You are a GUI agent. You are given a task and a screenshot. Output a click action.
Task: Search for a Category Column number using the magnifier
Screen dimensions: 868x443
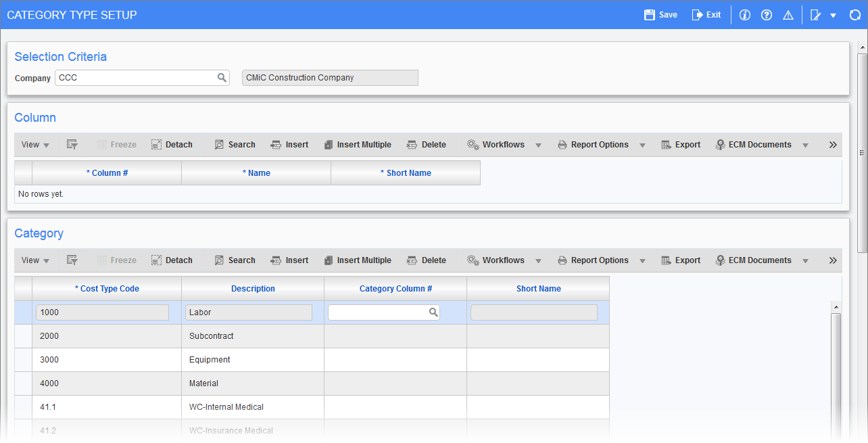click(x=433, y=312)
